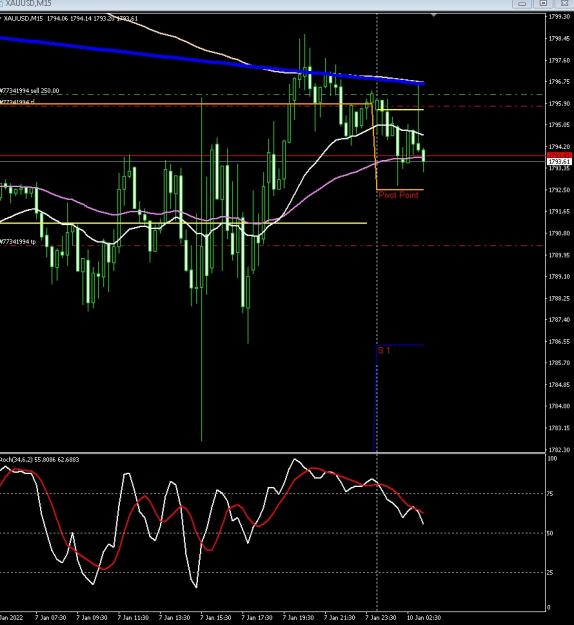Image resolution: width=574 pixels, height=625 pixels.
Task: Click the 1796.75 price scale value
Action: 559,82
